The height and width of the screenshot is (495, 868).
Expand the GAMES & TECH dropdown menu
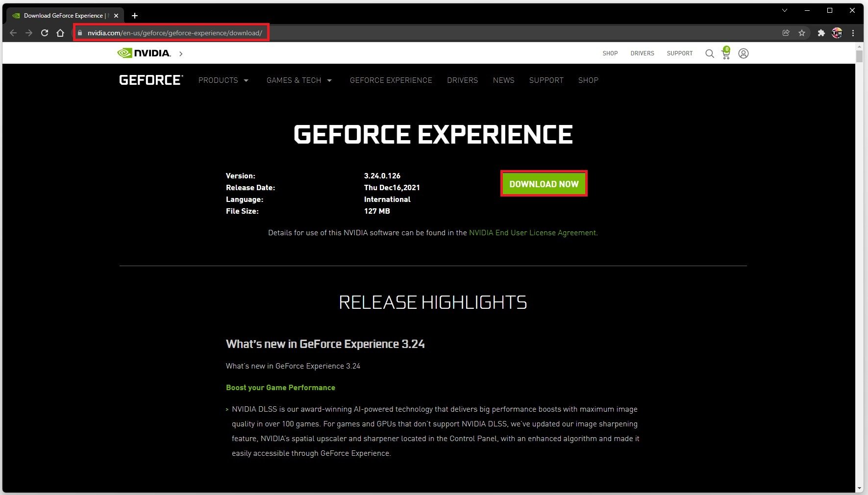click(x=299, y=80)
